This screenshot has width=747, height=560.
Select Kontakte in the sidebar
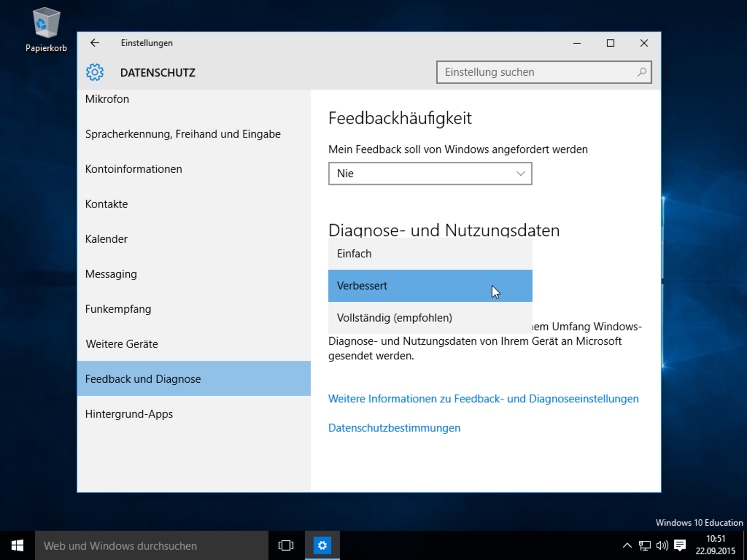(x=194, y=204)
